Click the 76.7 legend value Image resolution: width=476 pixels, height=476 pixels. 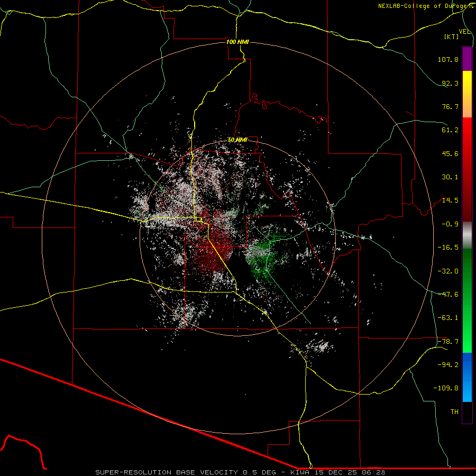click(x=450, y=106)
